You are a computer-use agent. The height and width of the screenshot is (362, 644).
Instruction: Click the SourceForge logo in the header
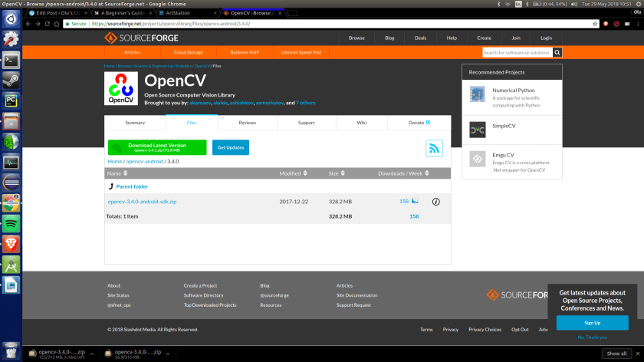(x=141, y=38)
